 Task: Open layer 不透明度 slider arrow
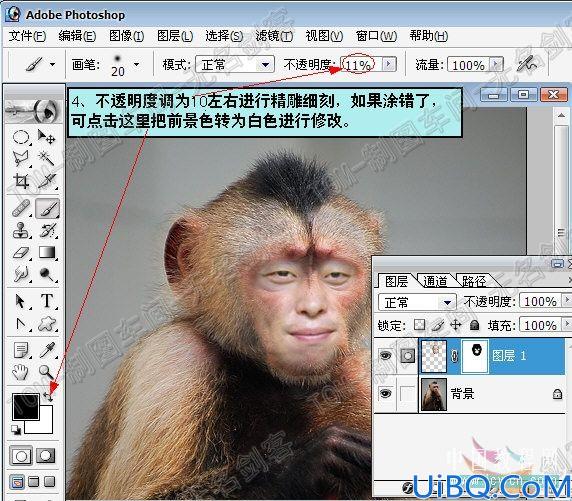coord(567,300)
